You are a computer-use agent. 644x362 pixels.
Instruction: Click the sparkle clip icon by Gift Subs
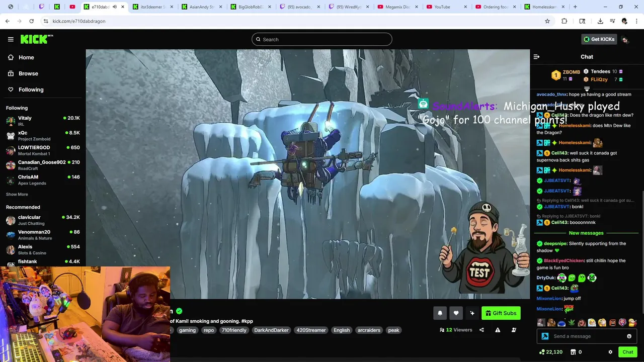(472, 313)
